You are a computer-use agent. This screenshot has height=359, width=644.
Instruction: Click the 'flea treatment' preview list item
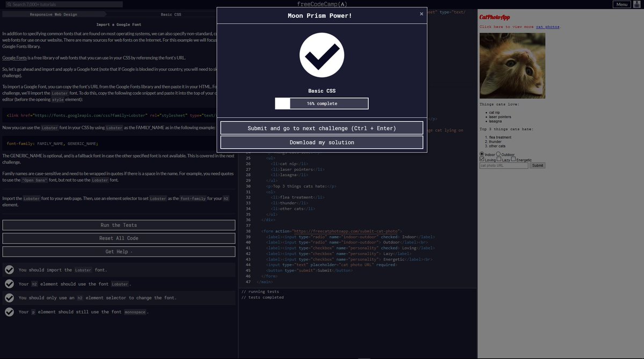(x=500, y=137)
